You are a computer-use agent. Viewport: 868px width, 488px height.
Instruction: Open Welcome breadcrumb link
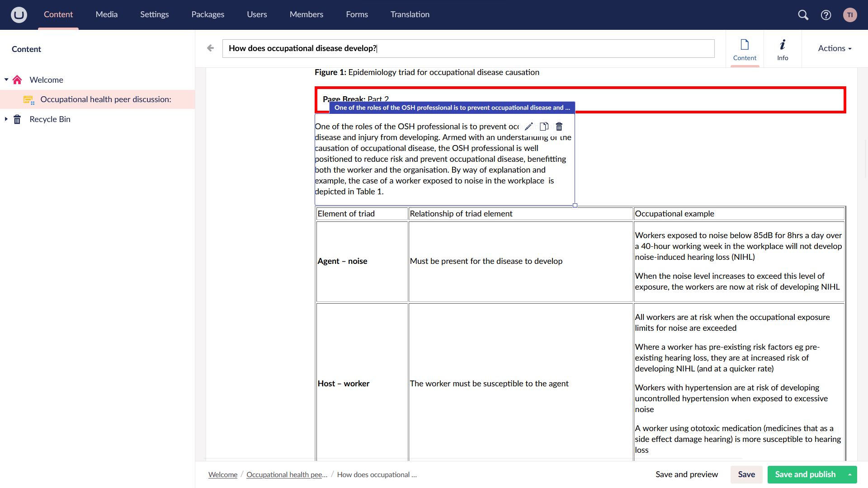223,474
